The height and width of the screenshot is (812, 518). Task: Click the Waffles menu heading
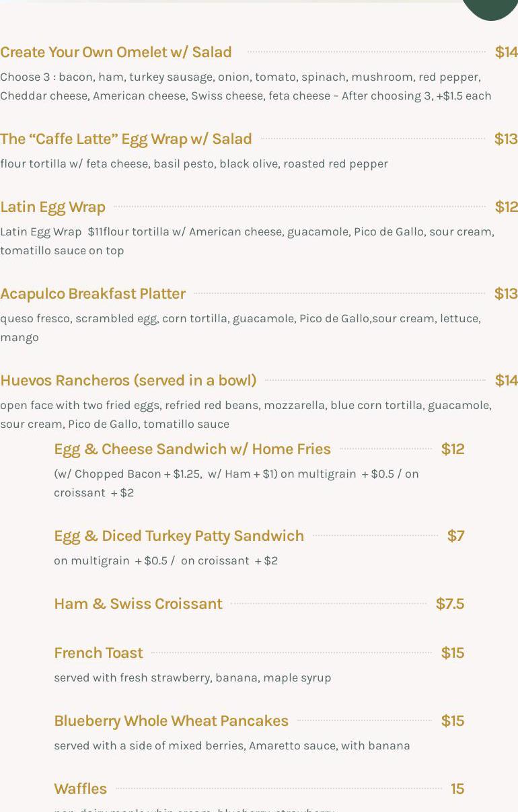coord(80,788)
